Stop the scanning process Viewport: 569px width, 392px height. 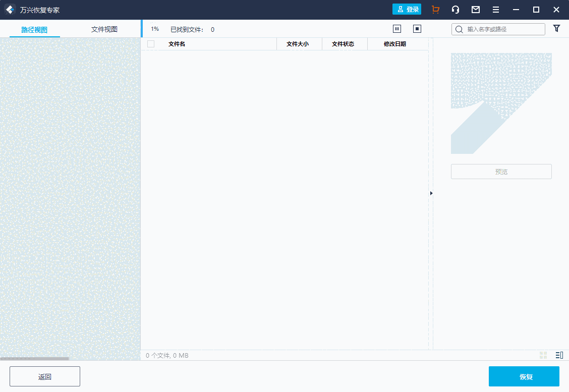(x=417, y=29)
